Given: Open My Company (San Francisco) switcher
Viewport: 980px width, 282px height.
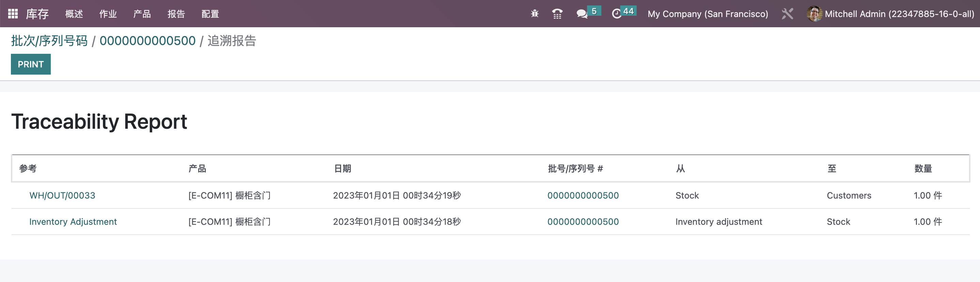Looking at the screenshot, I should pos(708,14).
